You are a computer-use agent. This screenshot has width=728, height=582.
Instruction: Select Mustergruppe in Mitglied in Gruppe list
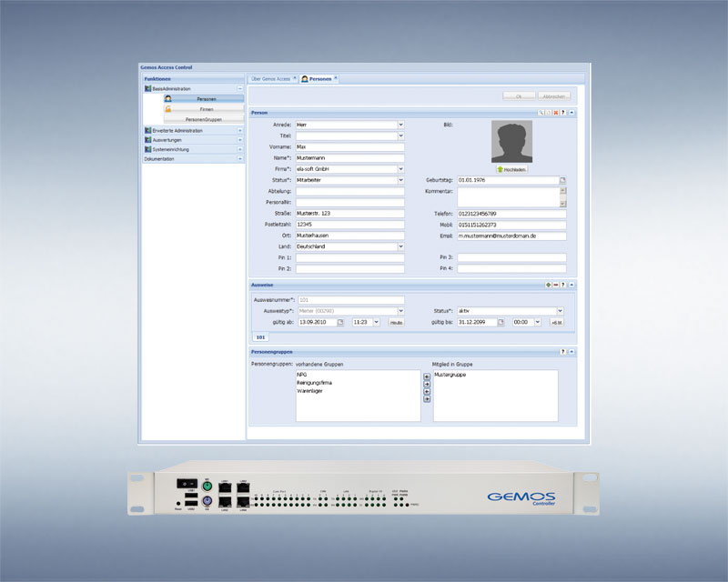pyautogui.click(x=450, y=375)
